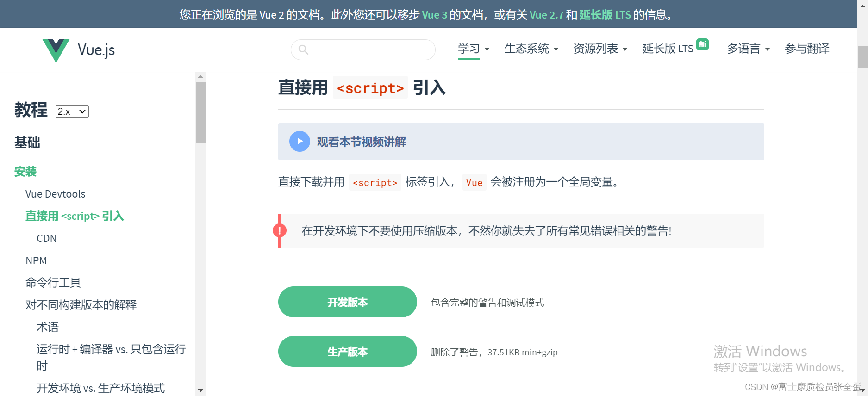Image resolution: width=868 pixels, height=396 pixels.
Task: Select 术语 in the sidebar
Action: coord(48,327)
